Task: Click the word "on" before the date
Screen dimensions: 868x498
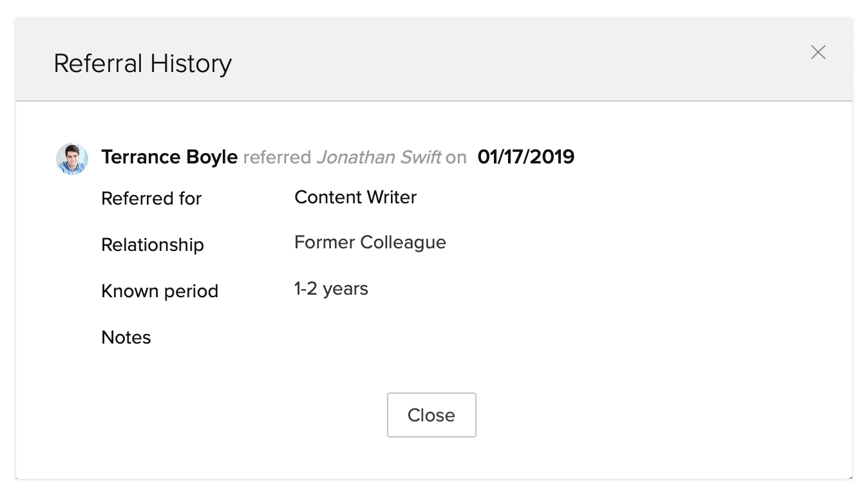Action: (x=456, y=158)
